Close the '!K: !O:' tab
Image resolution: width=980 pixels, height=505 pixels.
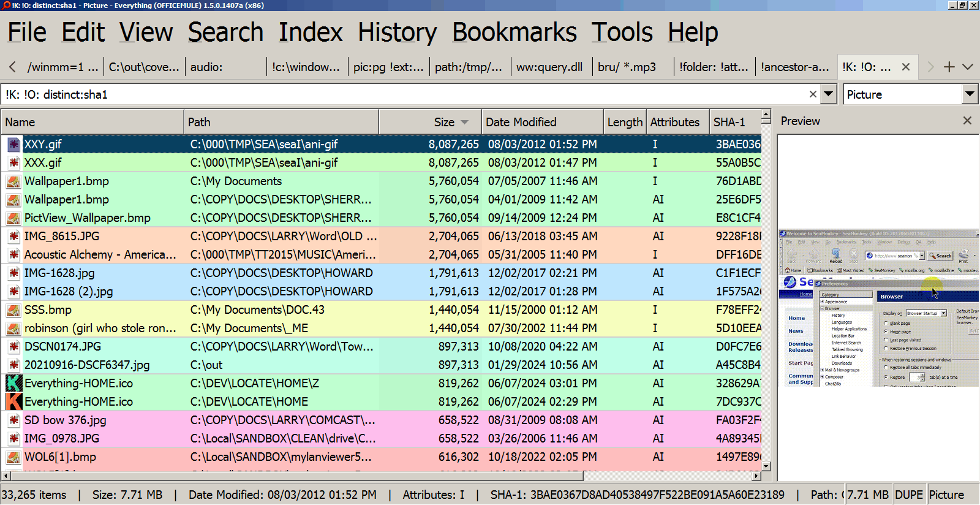click(906, 67)
